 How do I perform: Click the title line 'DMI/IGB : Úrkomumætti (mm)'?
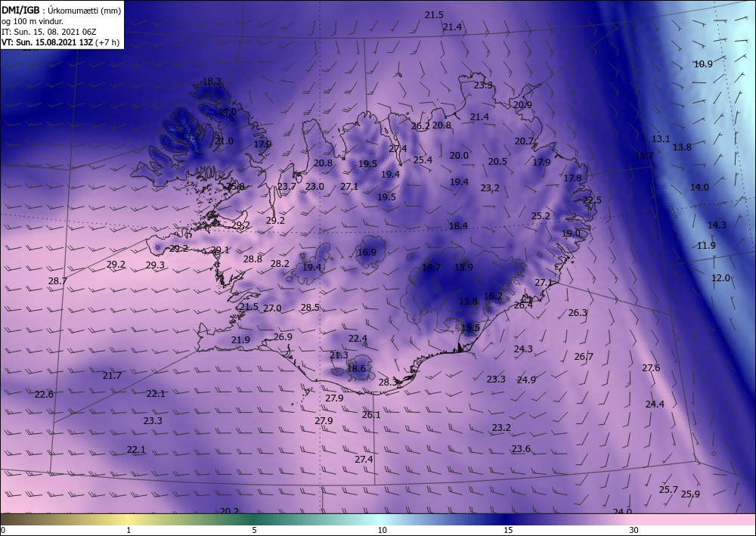click(61, 10)
